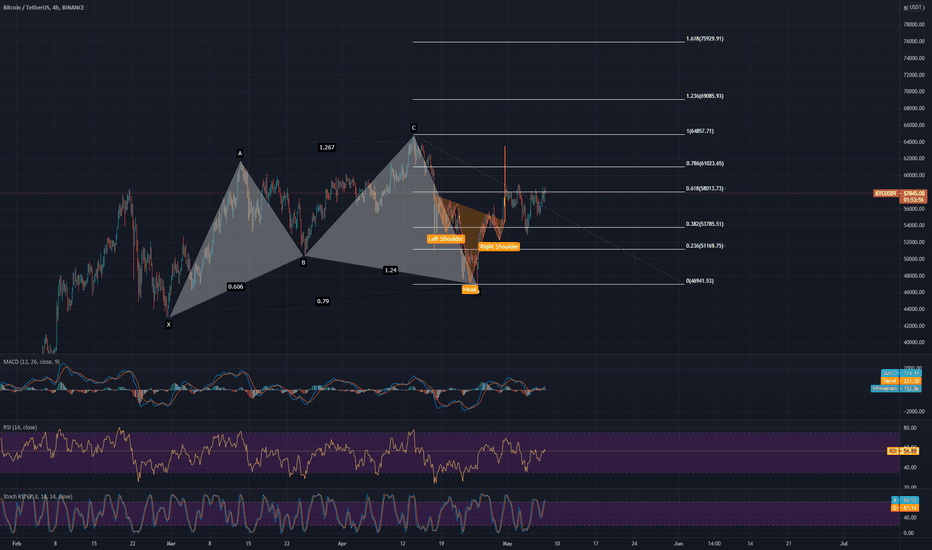Click the B point of the harmonic pattern
Viewport: 932px width, 550px height.
[x=304, y=262]
